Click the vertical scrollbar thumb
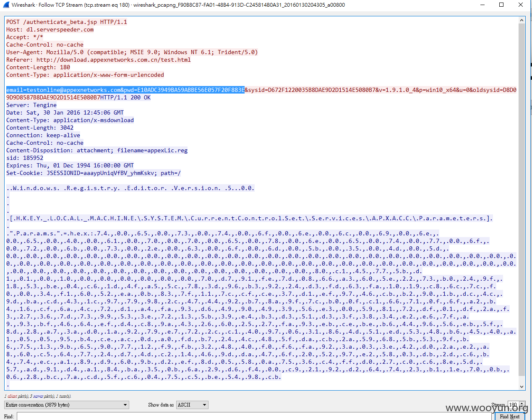The image size is (532, 420). [522, 199]
